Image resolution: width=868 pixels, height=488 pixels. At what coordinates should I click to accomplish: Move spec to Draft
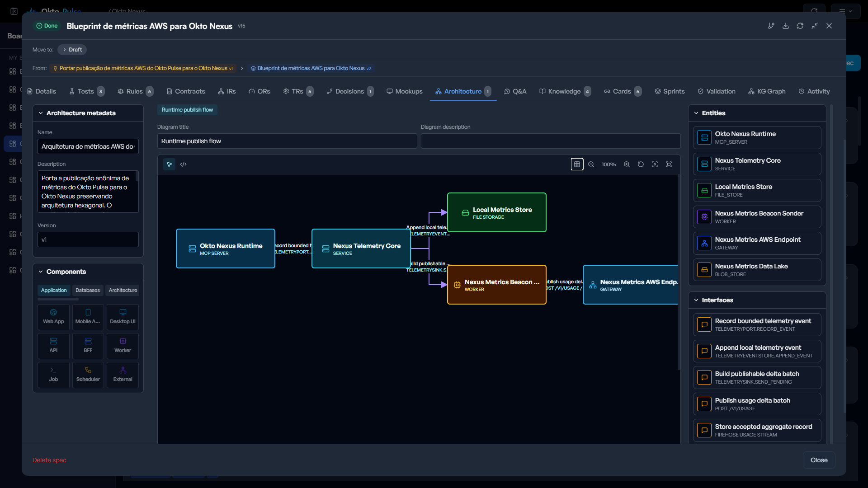coord(72,50)
